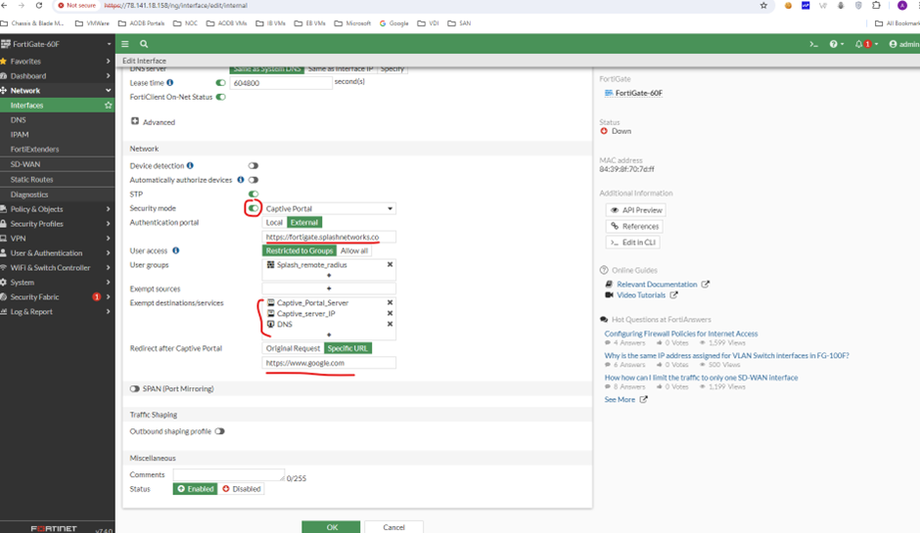Open the CLI console icon
Screen dimensions: 920x533
pos(814,44)
